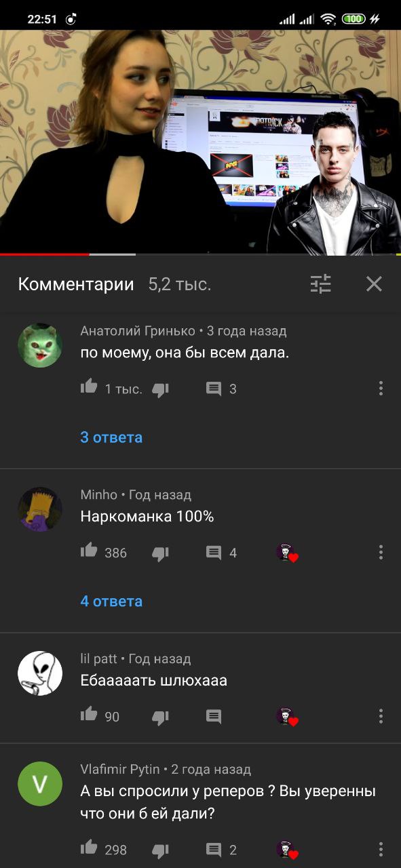Open more options for lil patt's comment
Image resolution: width=401 pixels, height=868 pixels.
click(381, 717)
